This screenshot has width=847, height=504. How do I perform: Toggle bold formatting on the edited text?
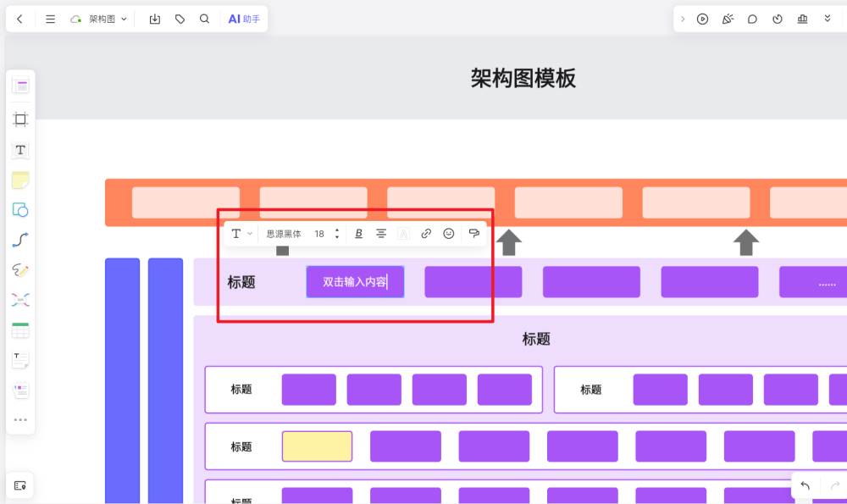[x=359, y=233]
